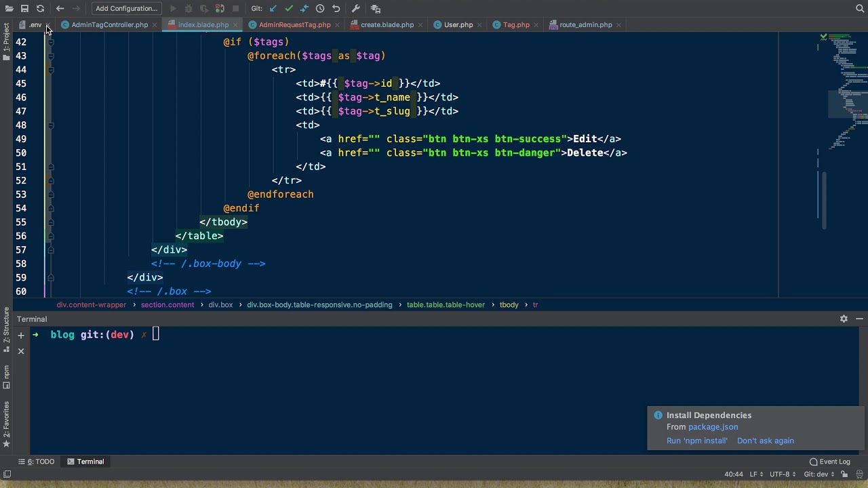Switch to AdminTagController.php tab
This screenshot has height=488, width=868.
coord(109,24)
